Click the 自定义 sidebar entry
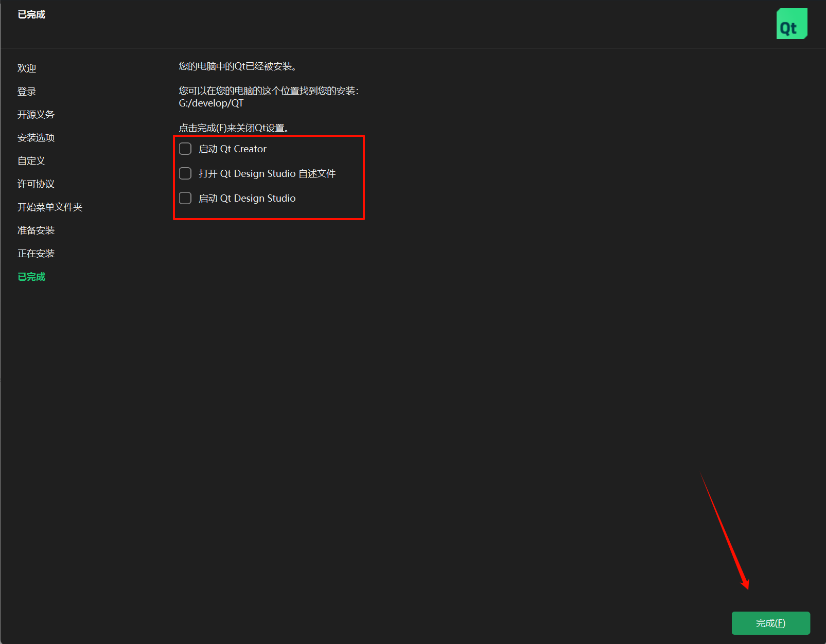Image resolution: width=826 pixels, height=644 pixels. coord(31,160)
